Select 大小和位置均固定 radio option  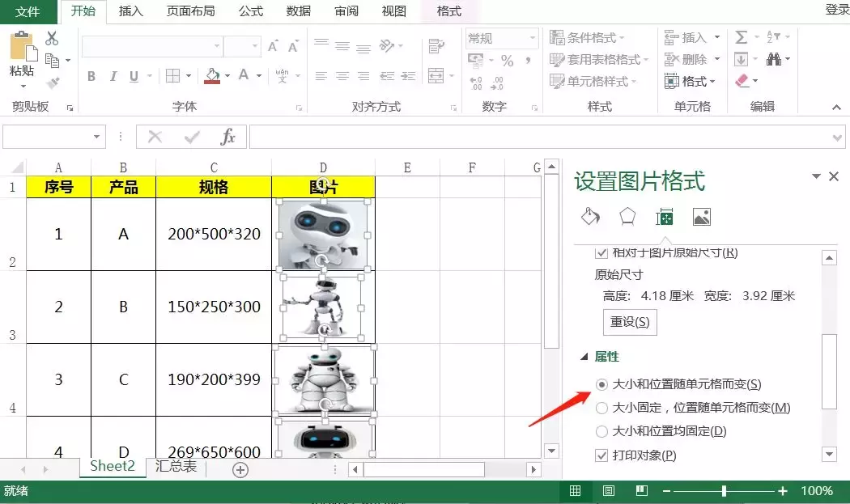coord(601,431)
